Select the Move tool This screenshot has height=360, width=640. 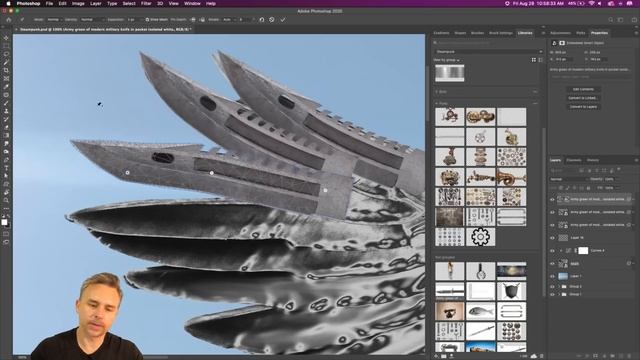click(6, 38)
